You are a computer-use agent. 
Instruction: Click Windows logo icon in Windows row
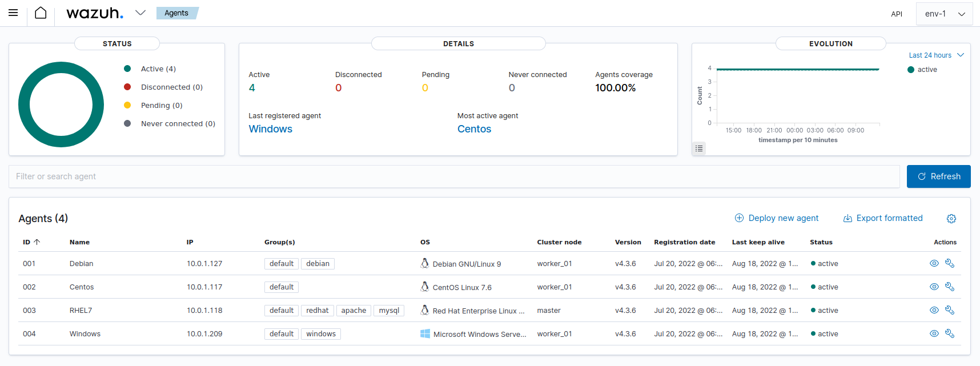coord(425,333)
